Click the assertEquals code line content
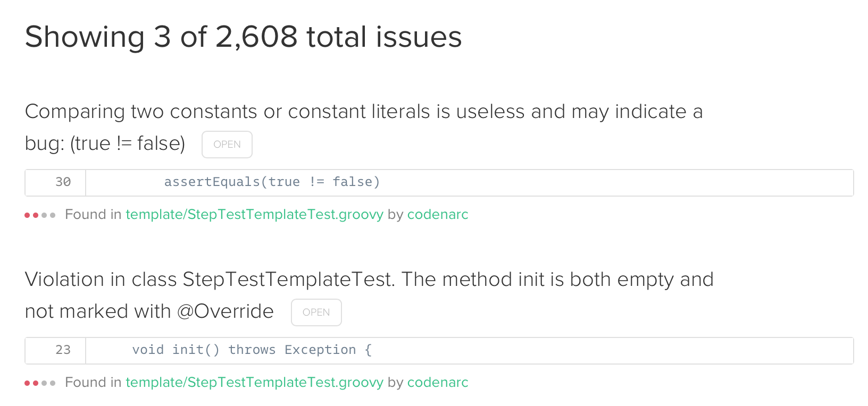 (271, 182)
